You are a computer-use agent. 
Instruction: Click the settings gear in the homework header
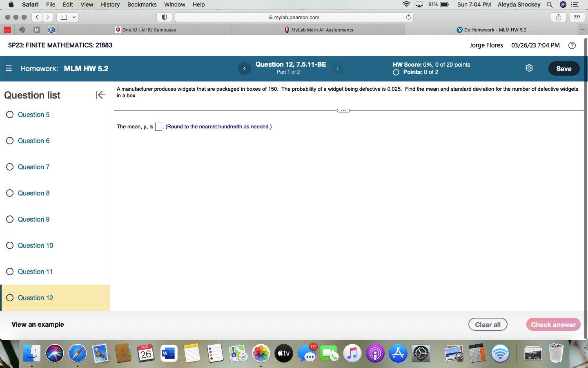(x=529, y=68)
